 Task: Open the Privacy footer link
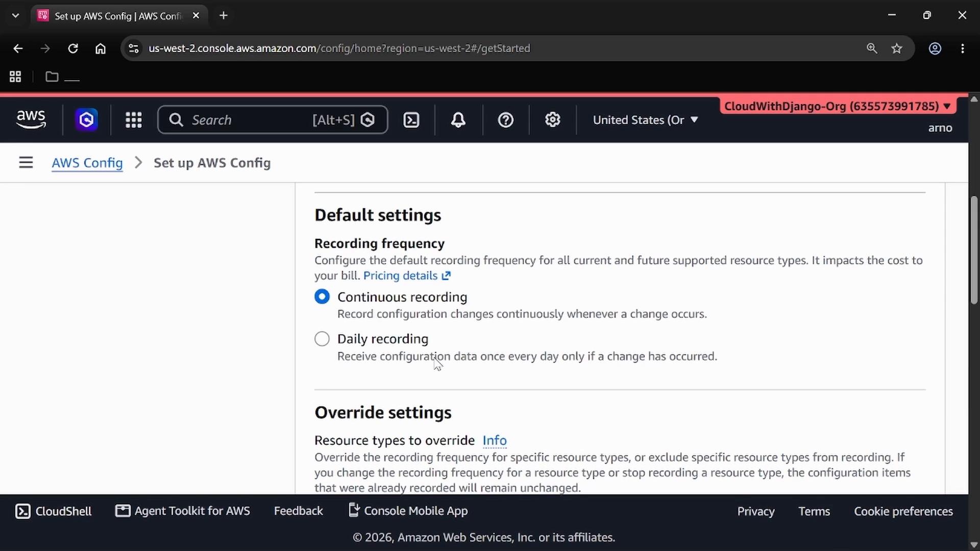(756, 511)
